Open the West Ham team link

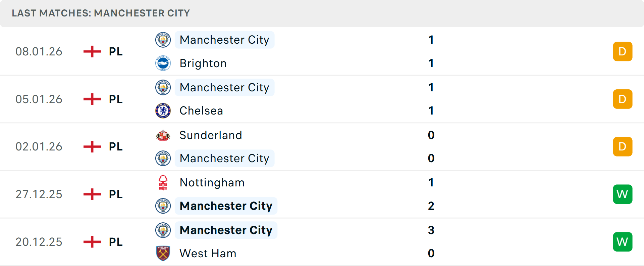(208, 253)
